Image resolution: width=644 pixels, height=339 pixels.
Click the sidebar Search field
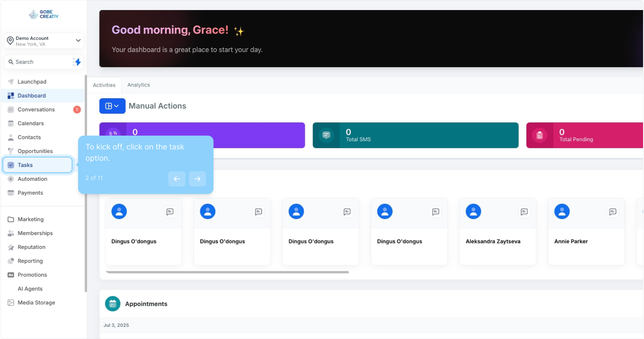[39, 62]
